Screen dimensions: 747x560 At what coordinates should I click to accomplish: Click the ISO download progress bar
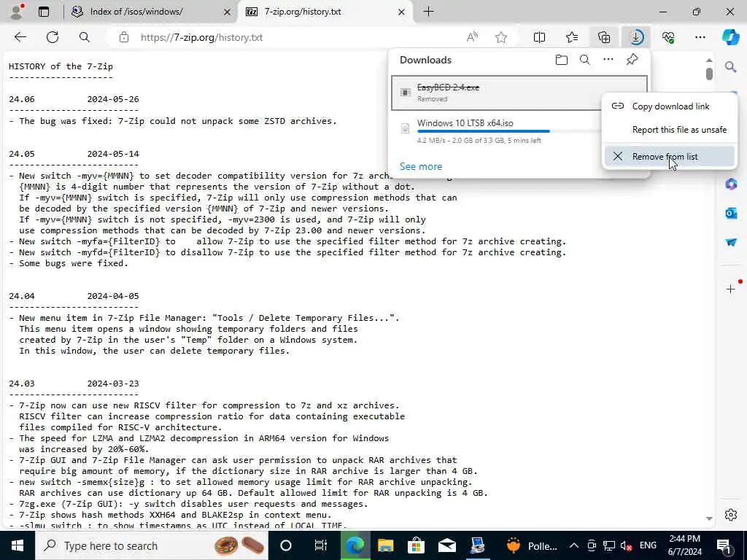[508, 131]
